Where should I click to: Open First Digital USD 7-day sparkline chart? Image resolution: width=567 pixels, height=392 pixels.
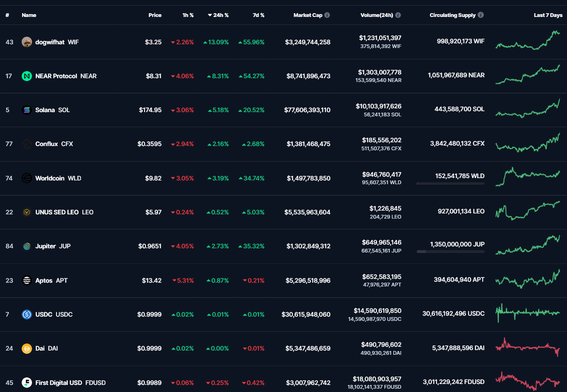(527, 381)
